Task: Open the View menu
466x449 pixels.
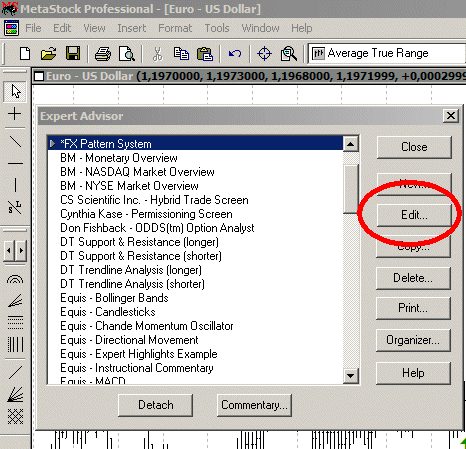Action: (x=94, y=28)
